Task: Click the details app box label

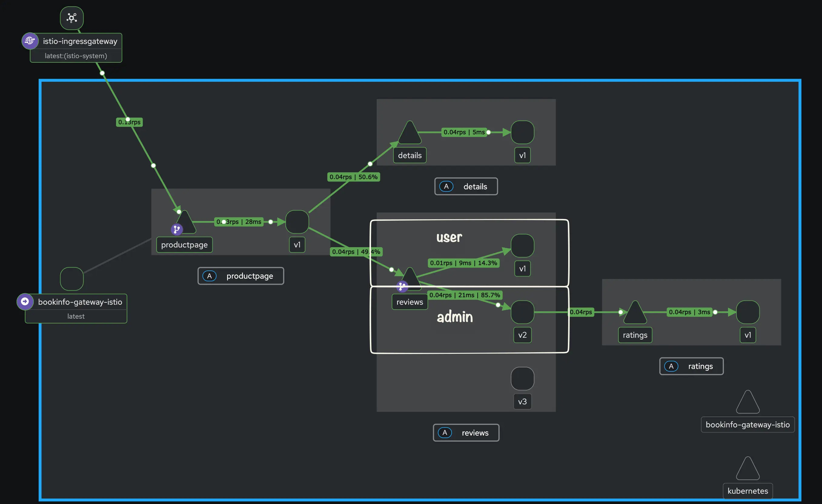Action: click(x=466, y=187)
